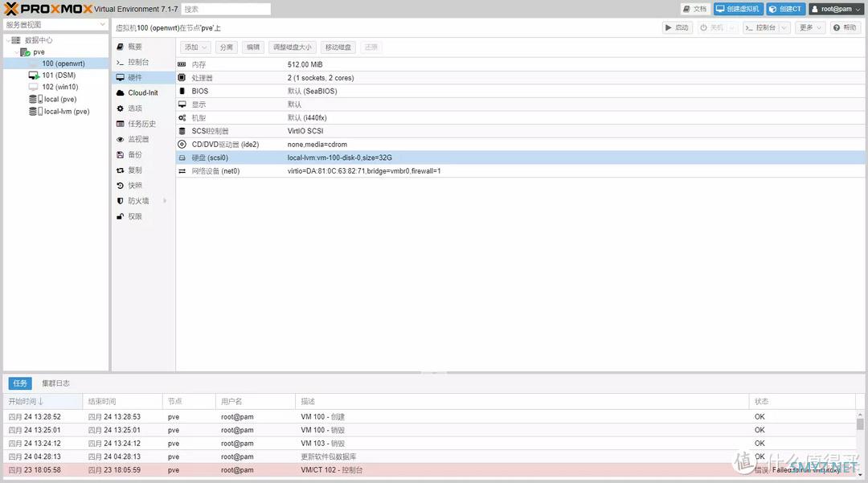The width and height of the screenshot is (868, 483).
Task: Select VM 100 (openwrt) in tree
Action: pos(63,63)
